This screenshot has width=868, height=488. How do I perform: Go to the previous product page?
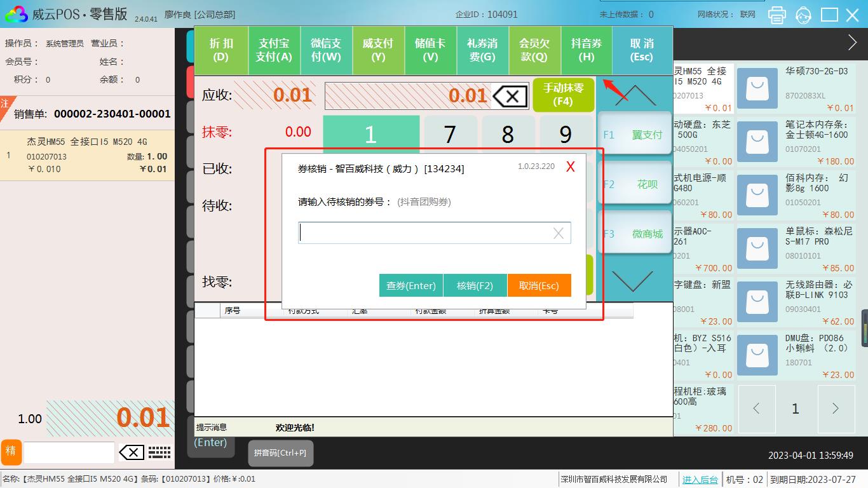(756, 409)
